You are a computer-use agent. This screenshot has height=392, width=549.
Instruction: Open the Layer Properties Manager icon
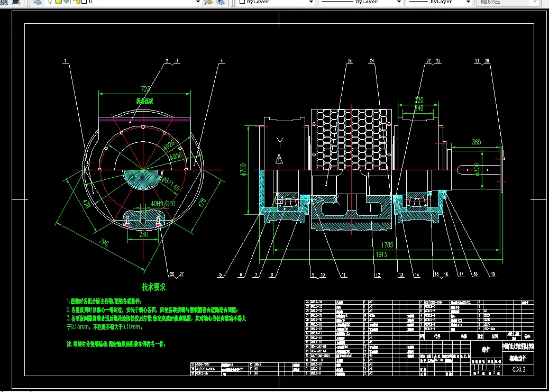click(x=38, y=2)
